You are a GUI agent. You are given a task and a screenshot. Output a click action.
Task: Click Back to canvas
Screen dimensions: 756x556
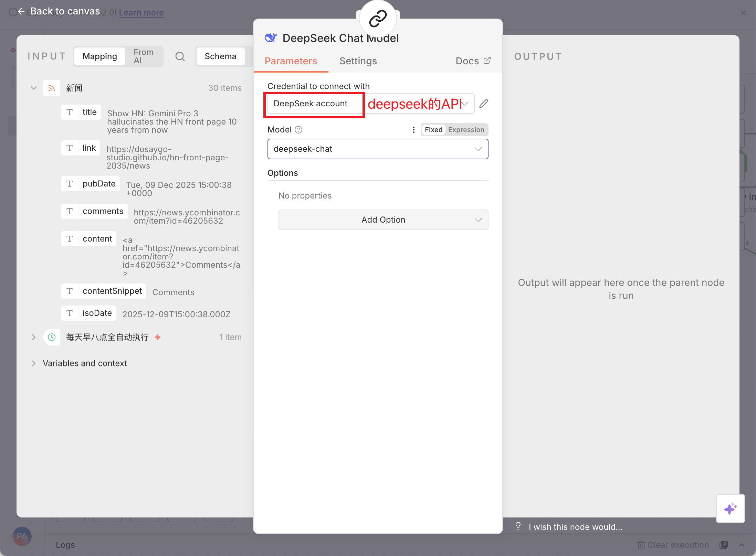pyautogui.click(x=59, y=11)
